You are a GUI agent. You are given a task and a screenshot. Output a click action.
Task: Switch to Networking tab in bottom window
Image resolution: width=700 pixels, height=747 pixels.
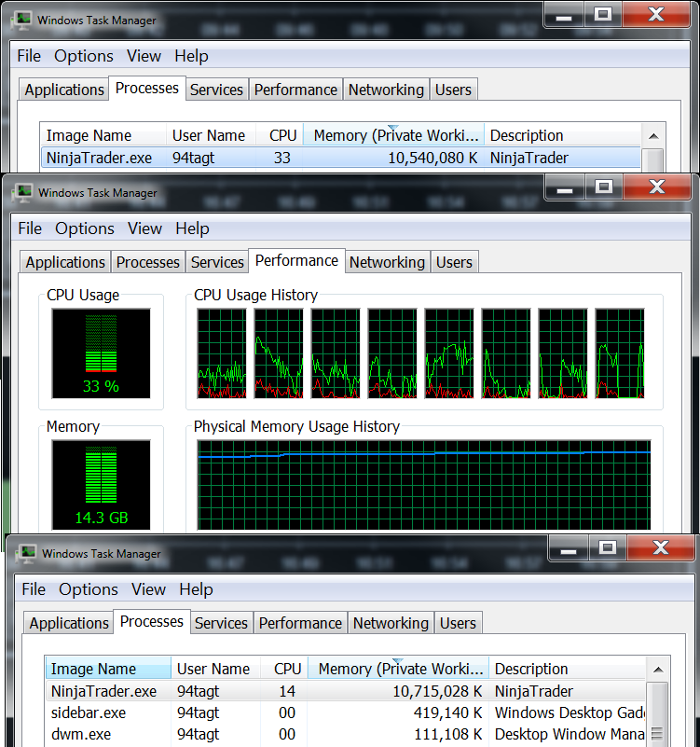(391, 623)
